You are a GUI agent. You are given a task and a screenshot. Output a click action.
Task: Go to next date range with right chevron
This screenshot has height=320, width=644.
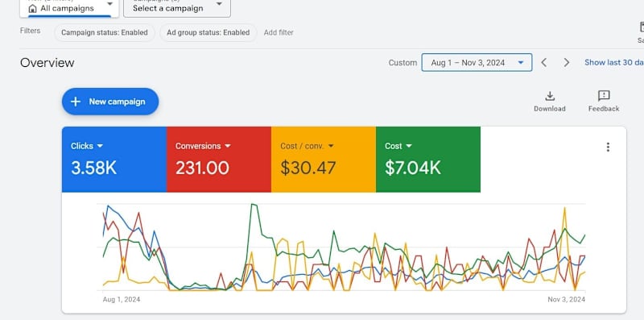[567, 63]
